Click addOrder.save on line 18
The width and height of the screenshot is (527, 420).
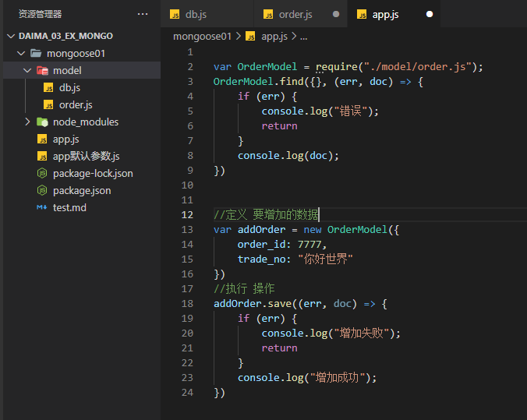click(253, 304)
